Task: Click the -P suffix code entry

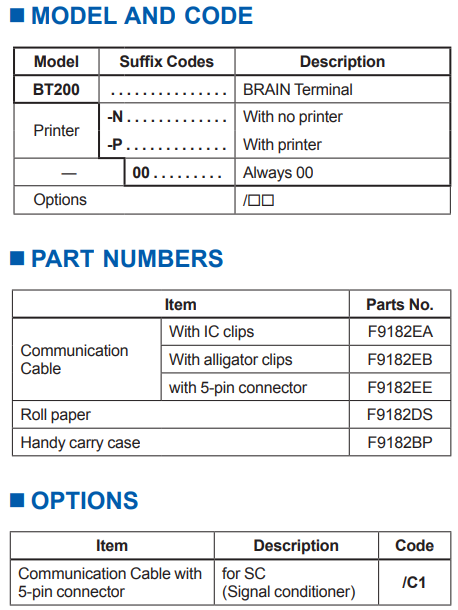Action: (167, 145)
